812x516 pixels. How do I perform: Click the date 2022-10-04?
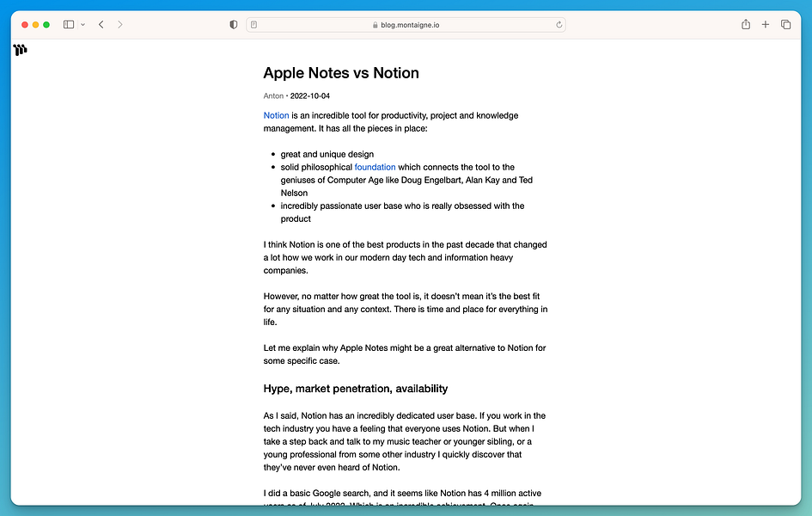[x=309, y=95]
